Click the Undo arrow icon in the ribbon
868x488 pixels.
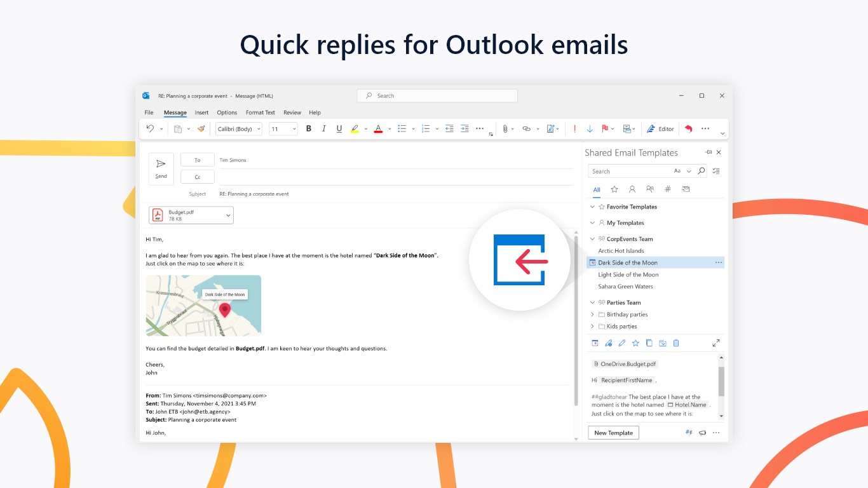[x=150, y=128]
